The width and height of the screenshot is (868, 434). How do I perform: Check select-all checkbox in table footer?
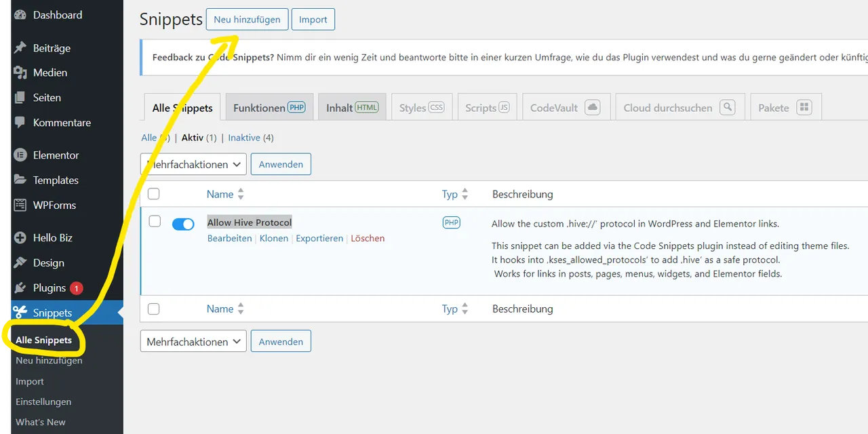point(154,309)
